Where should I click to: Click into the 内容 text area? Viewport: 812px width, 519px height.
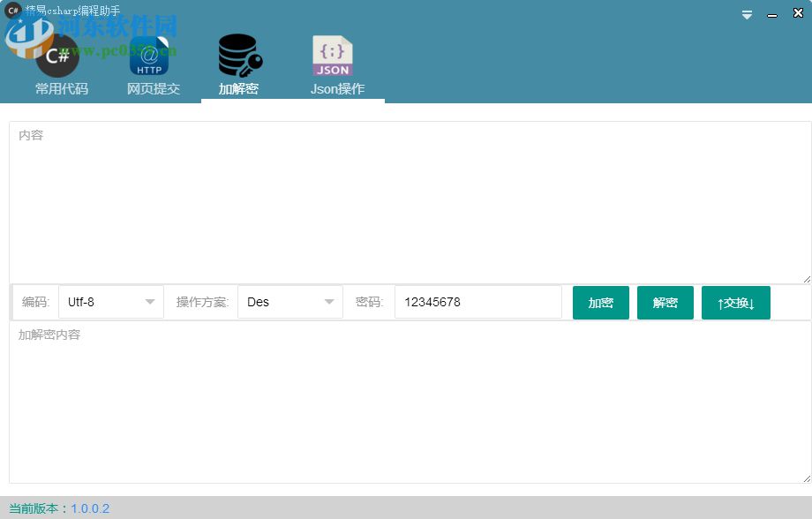pos(410,202)
